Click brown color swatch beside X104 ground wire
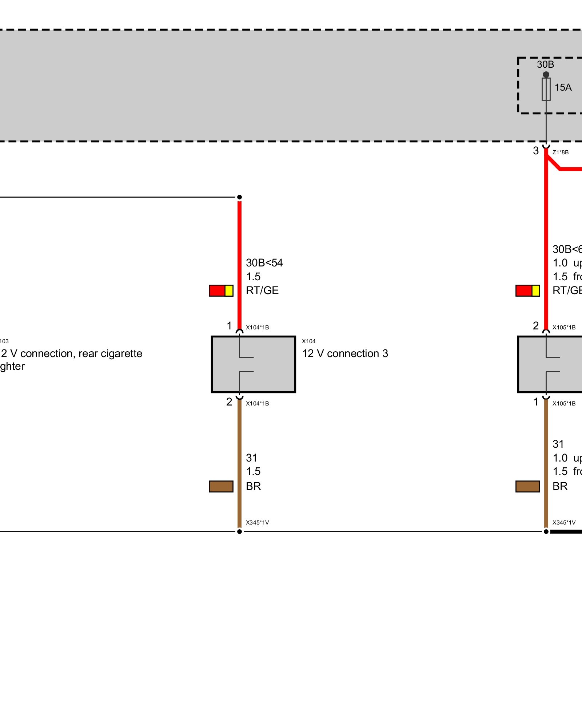Screen dimensions: 582x728 pos(221,486)
